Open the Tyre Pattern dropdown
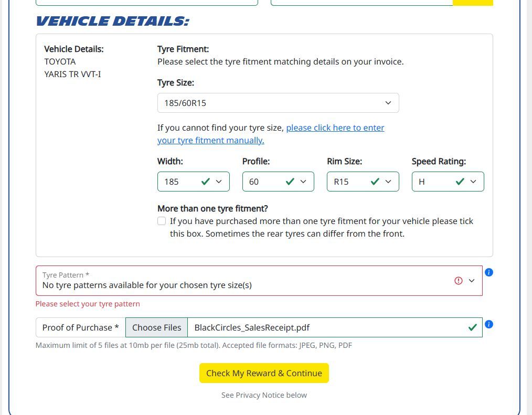The width and height of the screenshot is (532, 415). tap(259, 281)
